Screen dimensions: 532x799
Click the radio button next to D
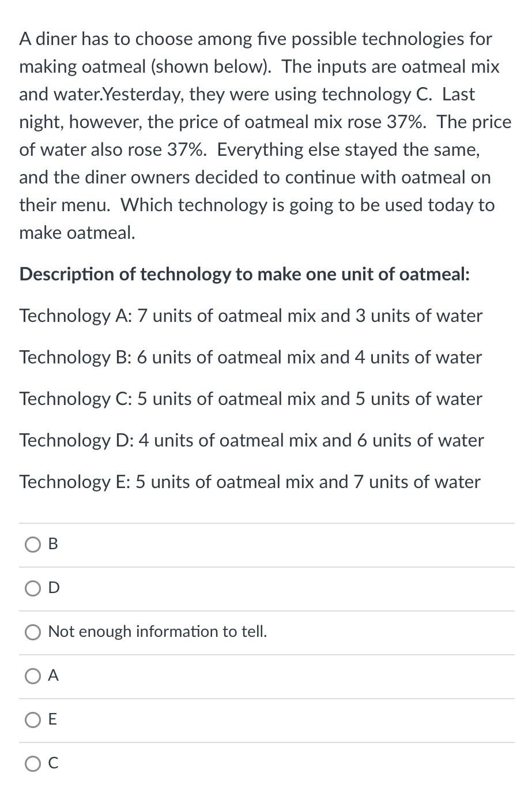click(33, 588)
